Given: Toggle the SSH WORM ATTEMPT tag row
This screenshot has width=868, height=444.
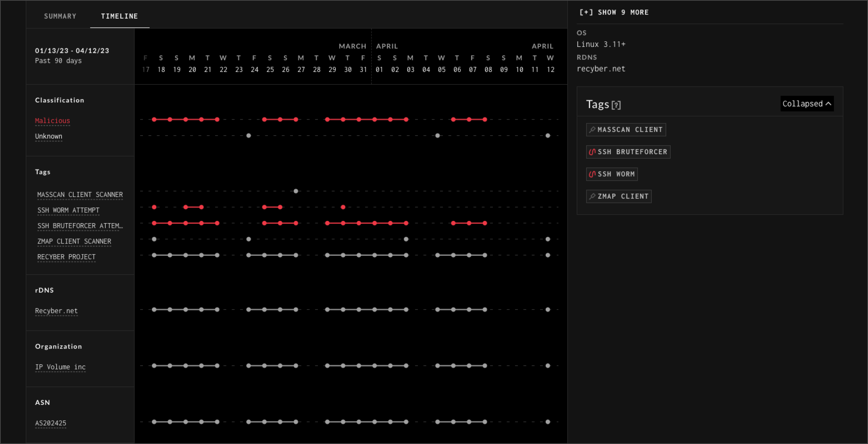Looking at the screenshot, I should click(68, 210).
